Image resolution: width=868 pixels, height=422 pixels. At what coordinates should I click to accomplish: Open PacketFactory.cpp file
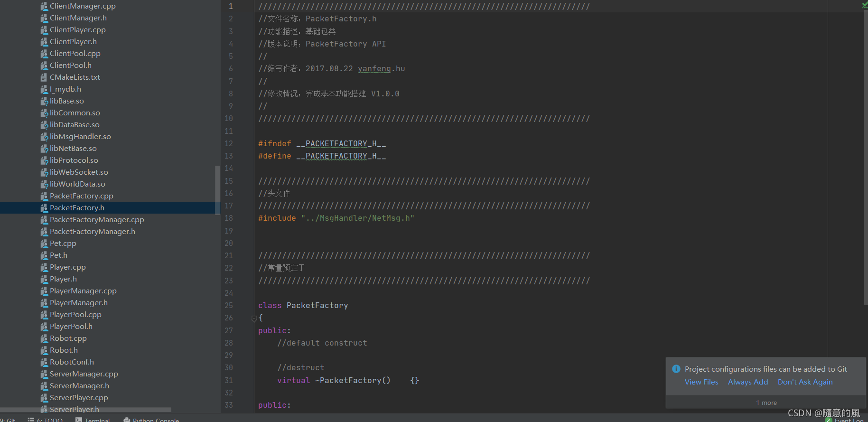click(82, 196)
